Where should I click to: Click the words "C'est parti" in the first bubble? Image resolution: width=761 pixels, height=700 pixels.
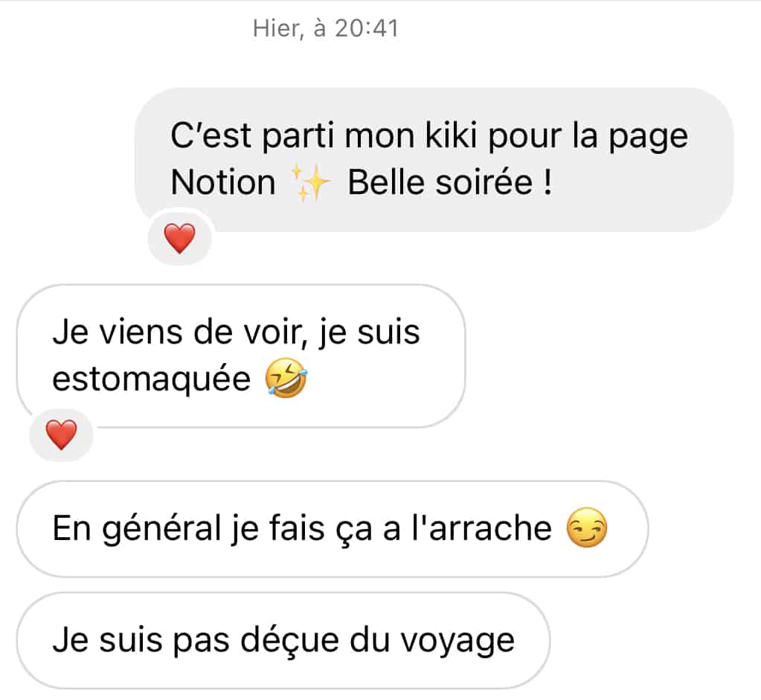(x=252, y=135)
